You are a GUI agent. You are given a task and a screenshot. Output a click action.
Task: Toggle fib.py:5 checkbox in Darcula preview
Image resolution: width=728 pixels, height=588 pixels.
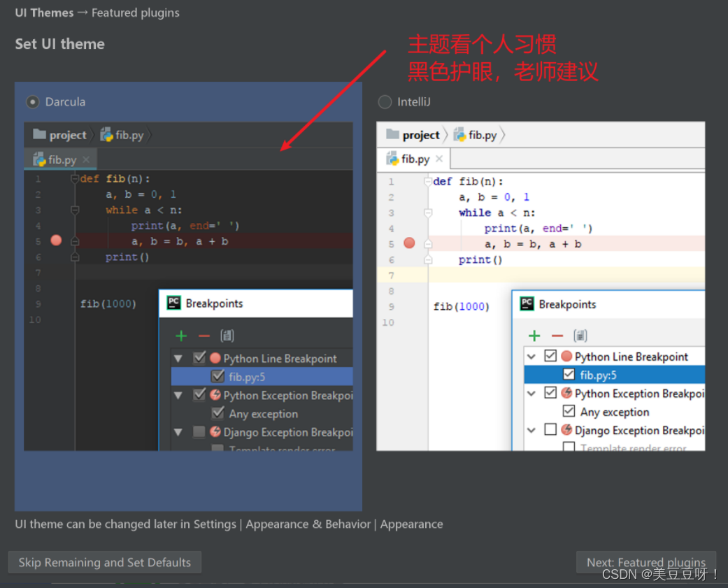click(217, 376)
